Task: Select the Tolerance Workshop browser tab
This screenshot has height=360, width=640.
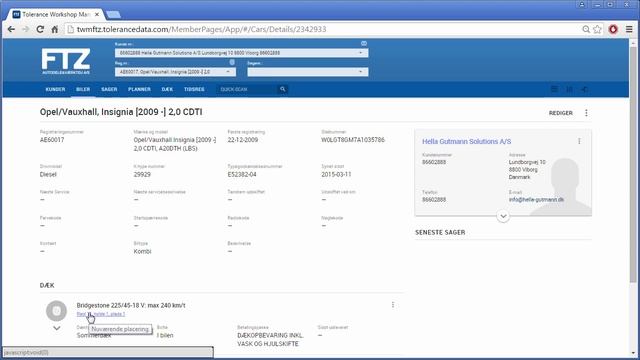Action: point(56,14)
